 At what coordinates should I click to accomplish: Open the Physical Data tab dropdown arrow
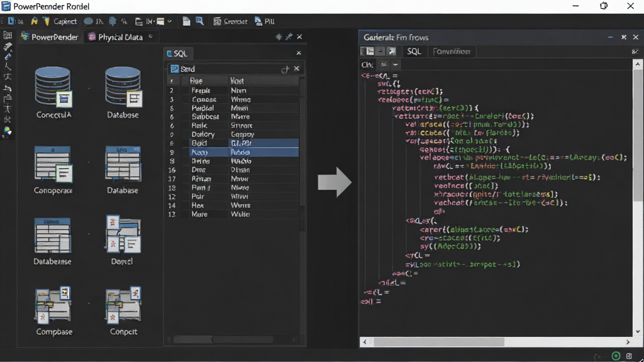[151, 36]
